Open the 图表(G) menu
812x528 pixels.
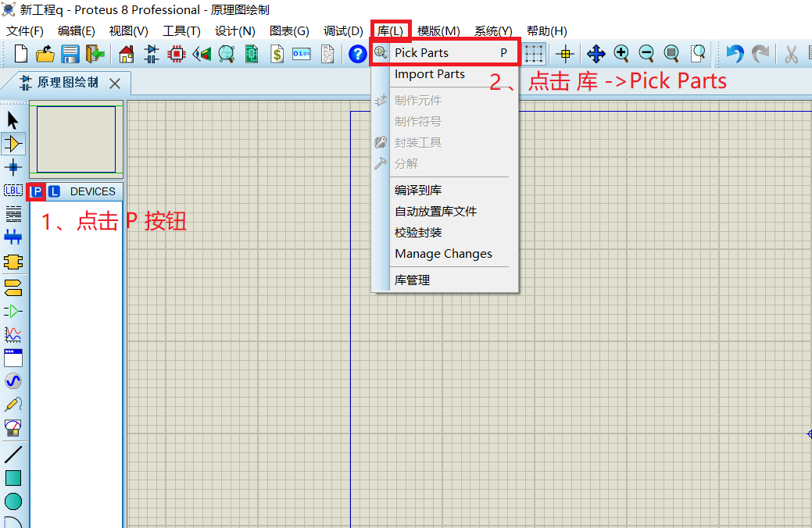pyautogui.click(x=289, y=31)
